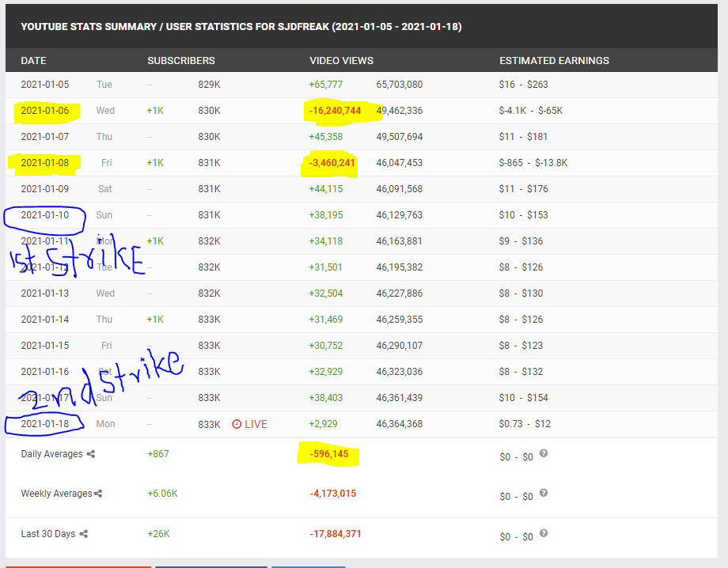The height and width of the screenshot is (568, 728).
Task: Click earnings $16 - $263
Action: [523, 85]
